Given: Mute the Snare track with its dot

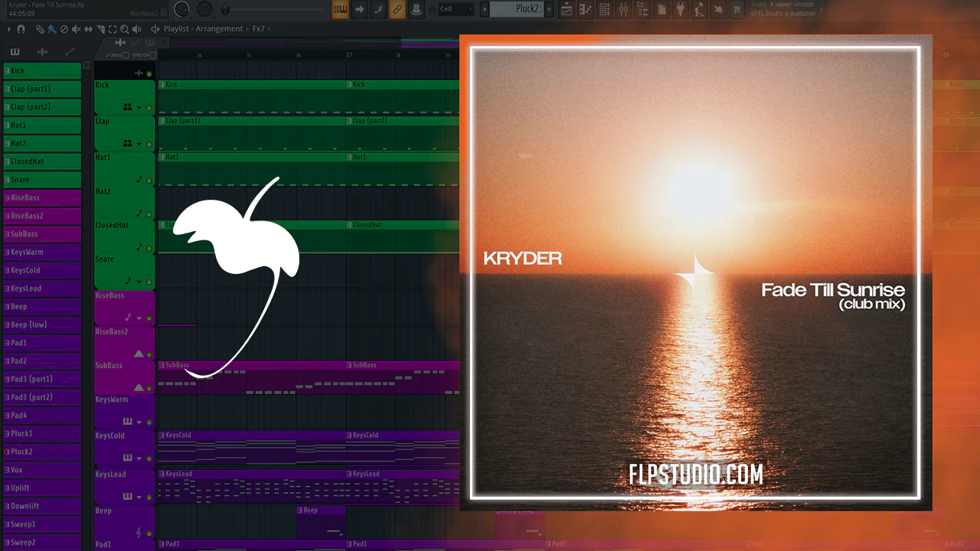Looking at the screenshot, I should click(149, 282).
